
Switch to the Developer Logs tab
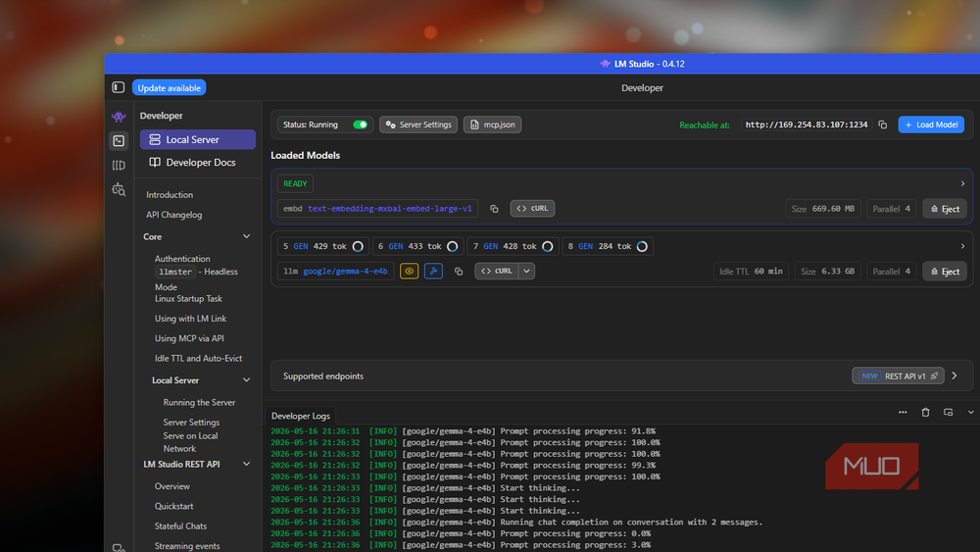tap(301, 416)
